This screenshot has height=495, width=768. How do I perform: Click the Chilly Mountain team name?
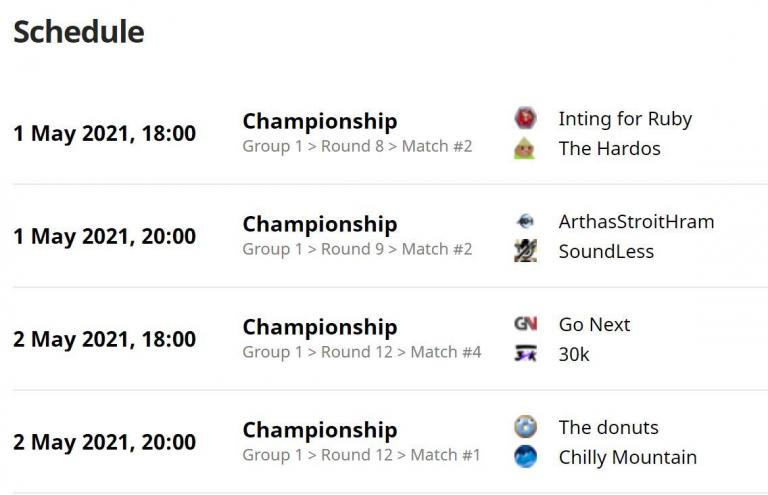pyautogui.click(x=627, y=457)
